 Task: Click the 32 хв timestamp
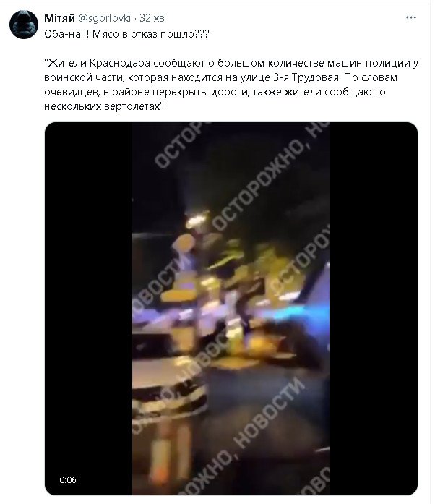tap(152, 18)
